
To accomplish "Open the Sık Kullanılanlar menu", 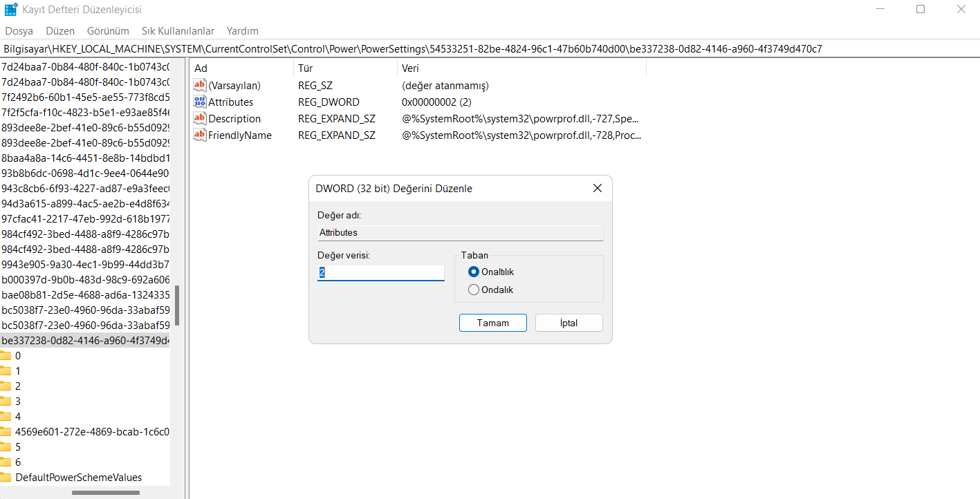I will [178, 31].
